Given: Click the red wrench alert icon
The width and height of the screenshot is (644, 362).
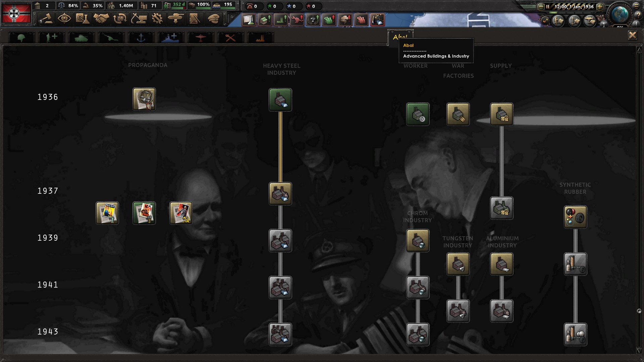Looking at the screenshot, I should coord(297,20).
